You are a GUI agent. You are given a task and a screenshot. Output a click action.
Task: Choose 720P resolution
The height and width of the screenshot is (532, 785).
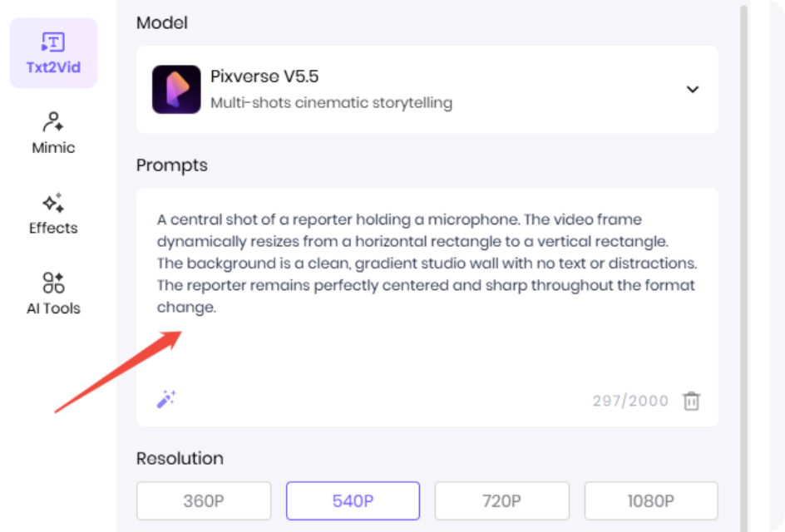tap(501, 501)
